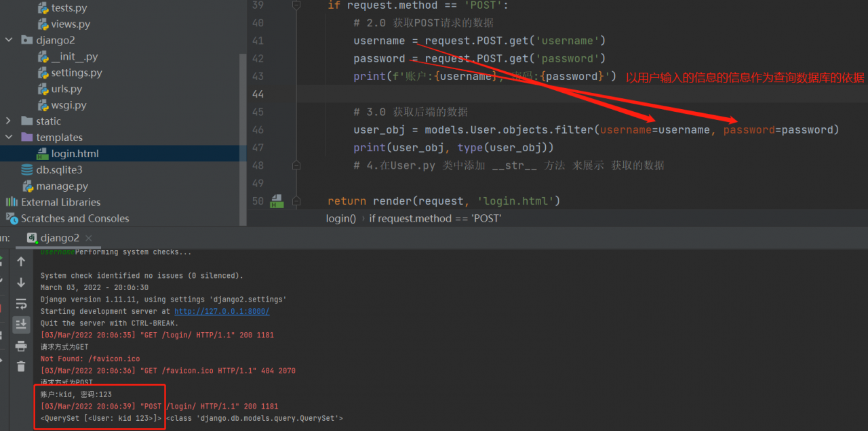Toggle soft-wrap in run console
This screenshot has width=868, height=431.
coord(21,304)
